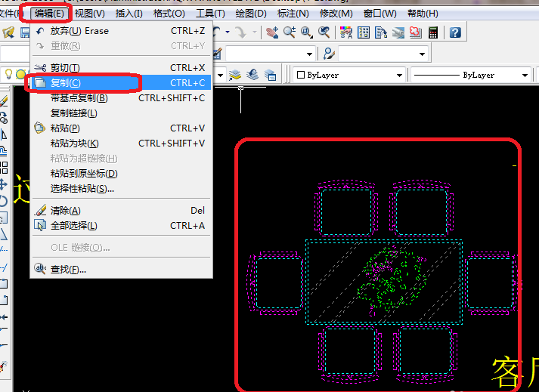Viewport: 539px width, 392px height.
Task: Toggle the layer lightbulb on/off icon
Action: pyautogui.click(x=9, y=75)
